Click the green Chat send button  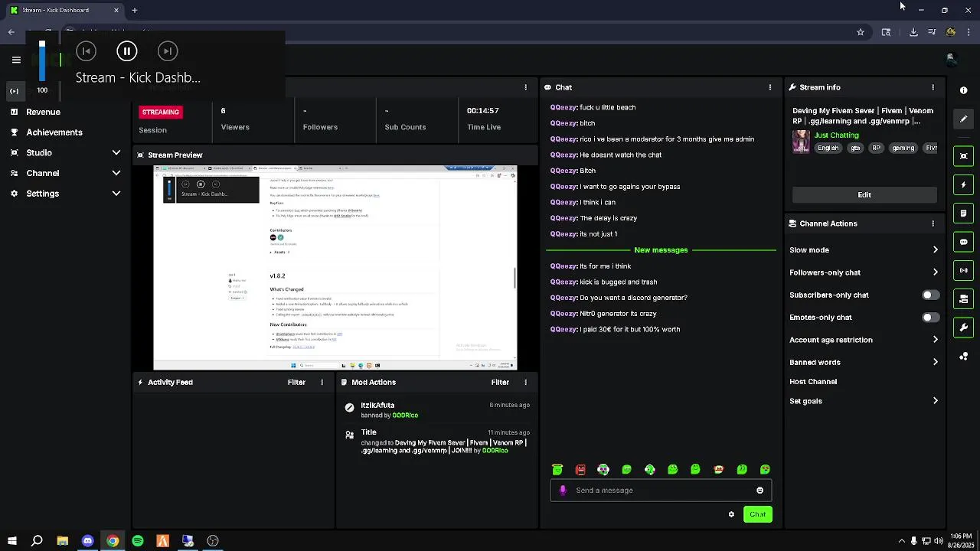click(x=757, y=514)
